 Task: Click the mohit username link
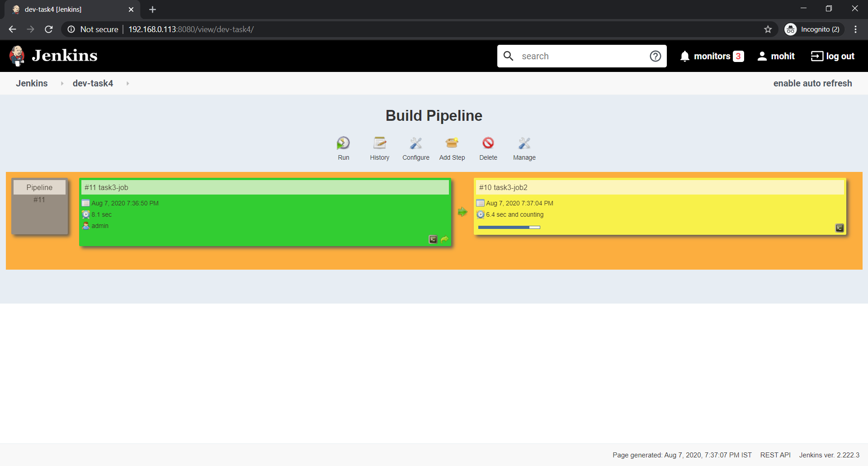(783, 56)
